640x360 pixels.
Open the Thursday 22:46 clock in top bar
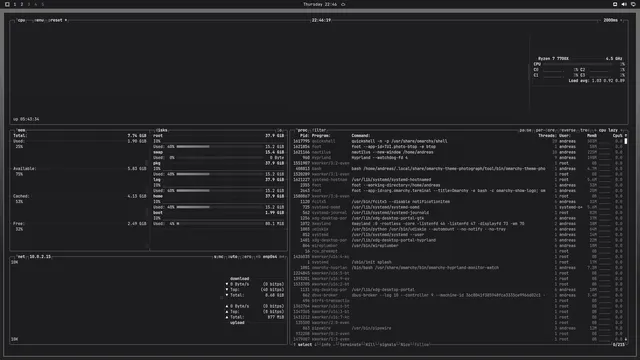[x=320, y=4]
